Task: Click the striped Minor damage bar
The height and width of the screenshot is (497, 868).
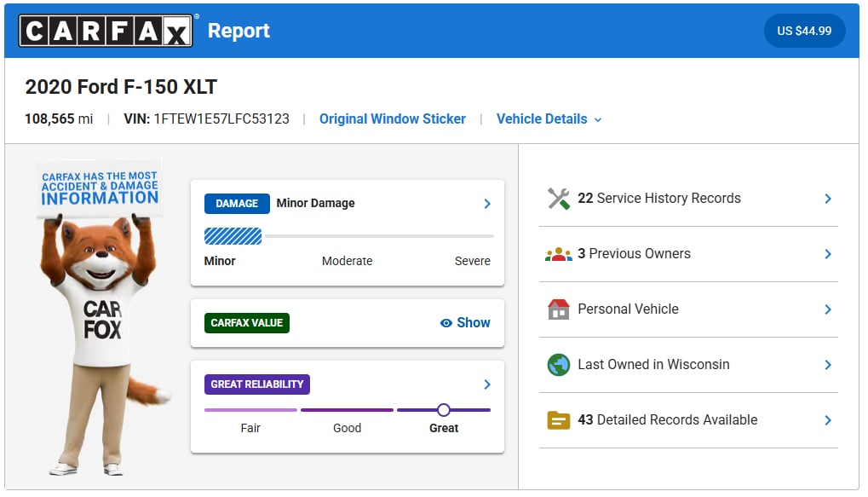Action: pyautogui.click(x=233, y=236)
